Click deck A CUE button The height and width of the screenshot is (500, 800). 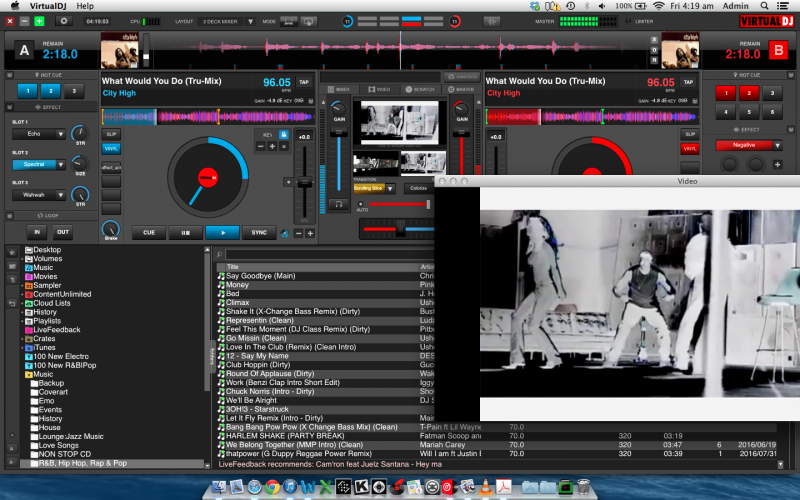148,233
